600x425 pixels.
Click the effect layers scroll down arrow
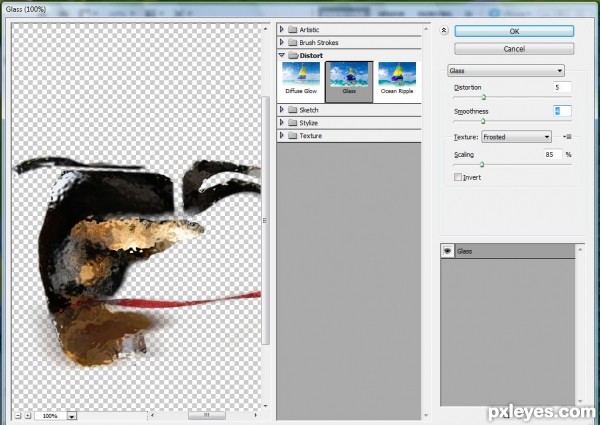(580, 402)
